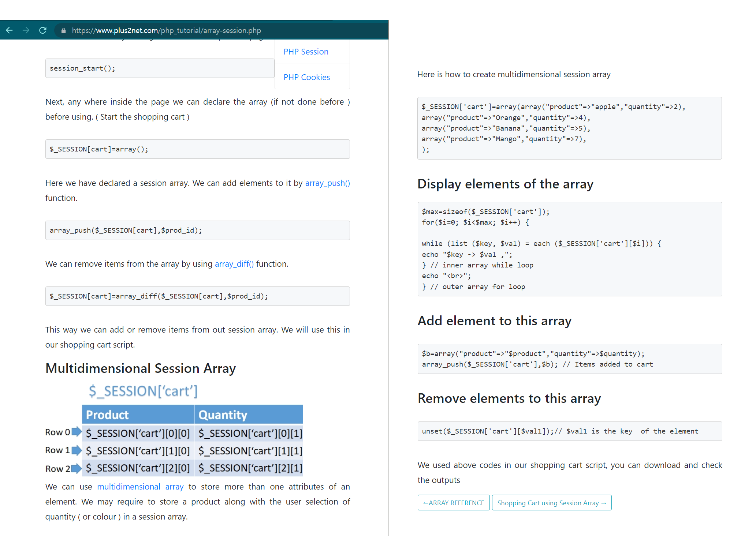Screen dimensions: 756x536
Task: Click the session_start() code box
Action: (160, 68)
